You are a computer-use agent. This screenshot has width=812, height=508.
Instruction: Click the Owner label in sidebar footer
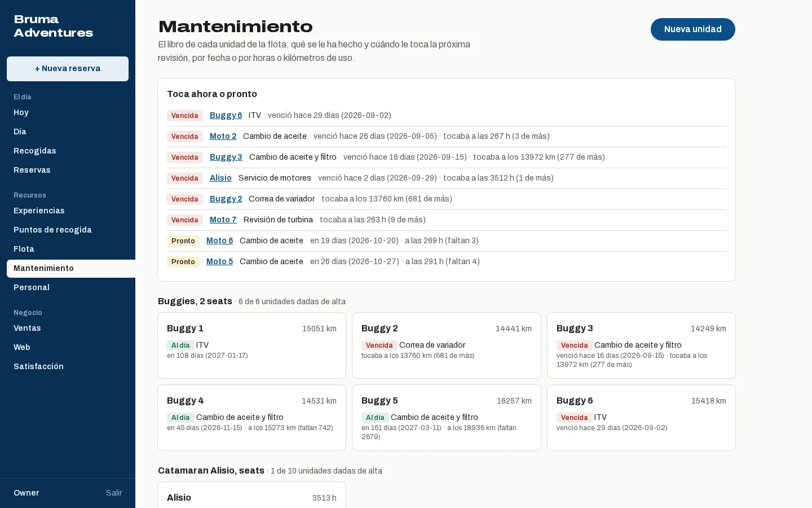tap(27, 493)
